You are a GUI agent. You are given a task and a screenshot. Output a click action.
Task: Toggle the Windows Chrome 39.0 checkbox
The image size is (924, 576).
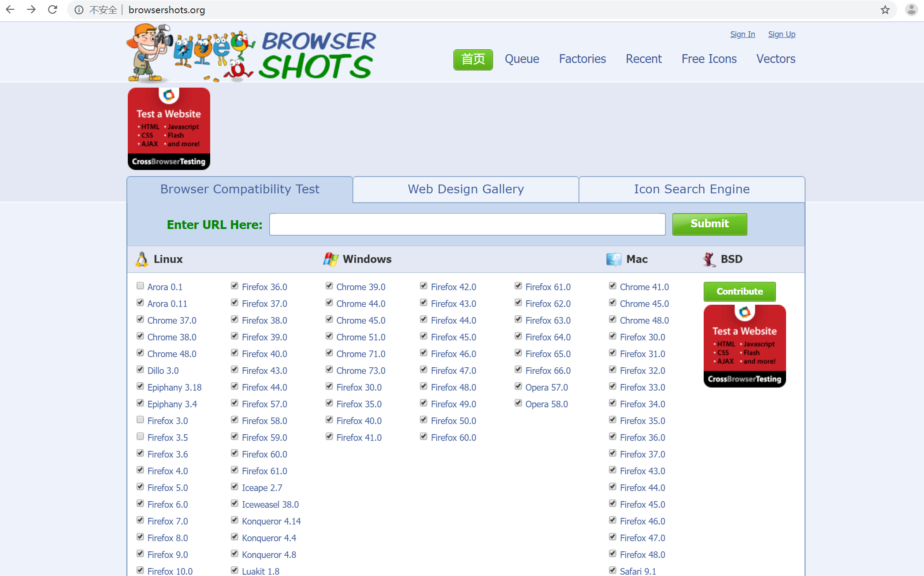329,286
